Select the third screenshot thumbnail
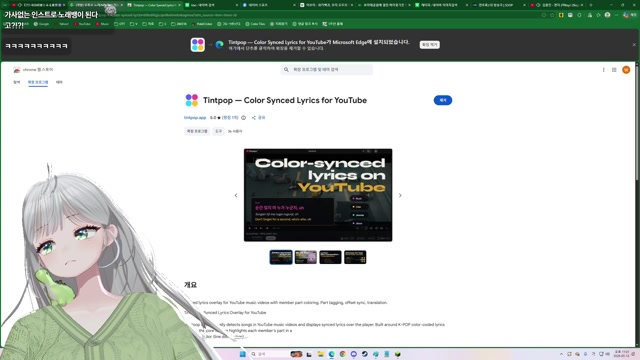640x360 pixels. (330, 257)
